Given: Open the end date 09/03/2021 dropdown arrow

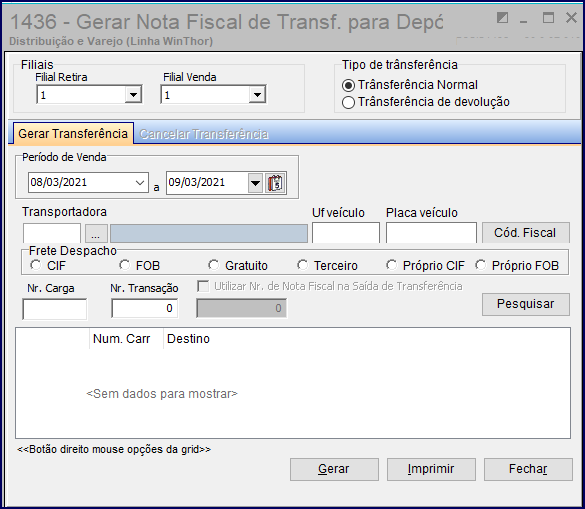Looking at the screenshot, I should pyautogui.click(x=256, y=183).
